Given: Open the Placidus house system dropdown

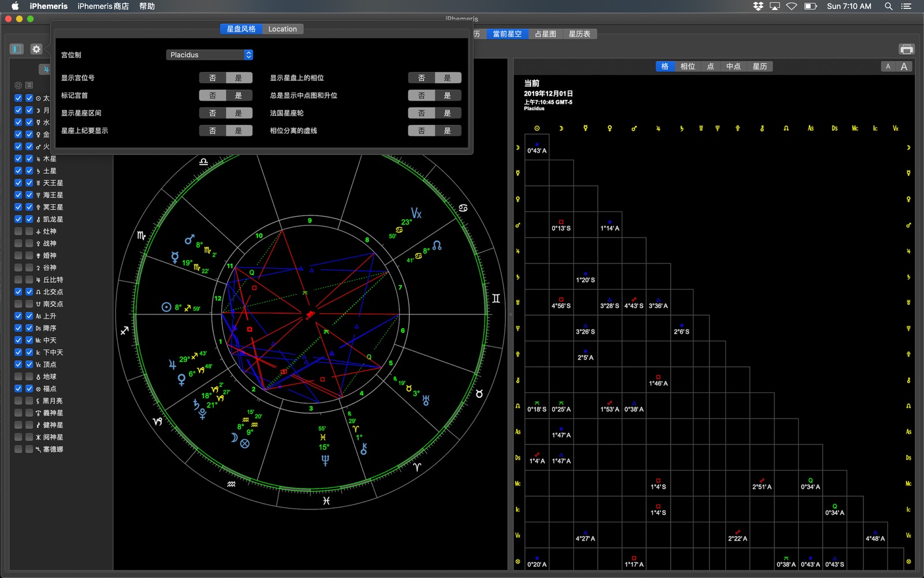Looking at the screenshot, I should click(210, 55).
